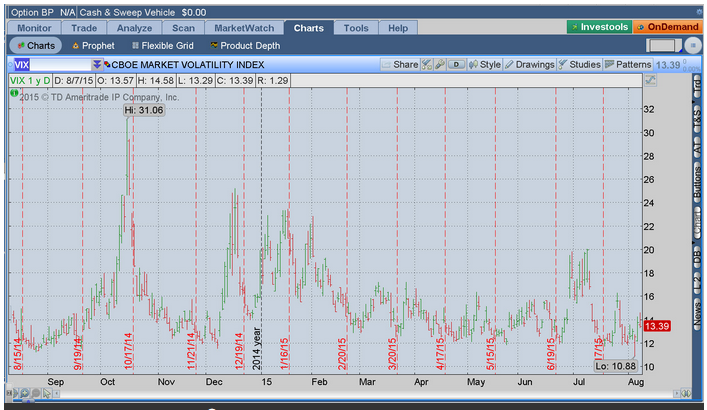Click the grid layout selector box
This screenshot has height=410, width=707.
664,45
